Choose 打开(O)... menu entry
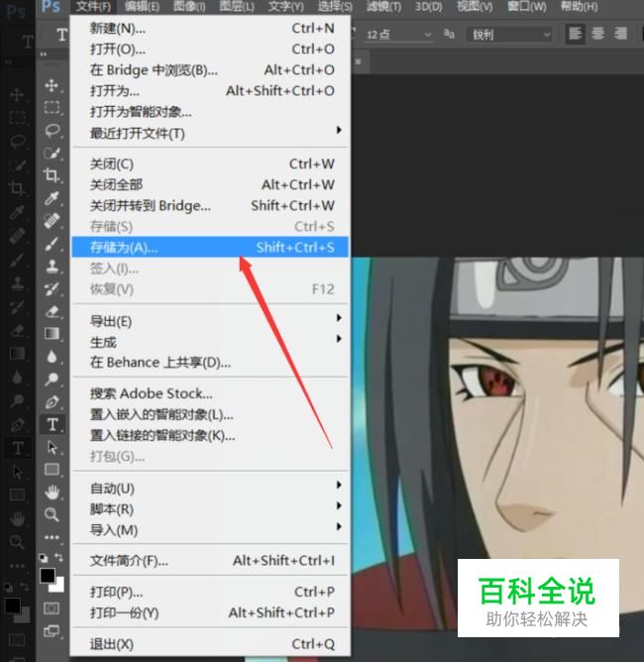644x662 pixels. point(210,49)
